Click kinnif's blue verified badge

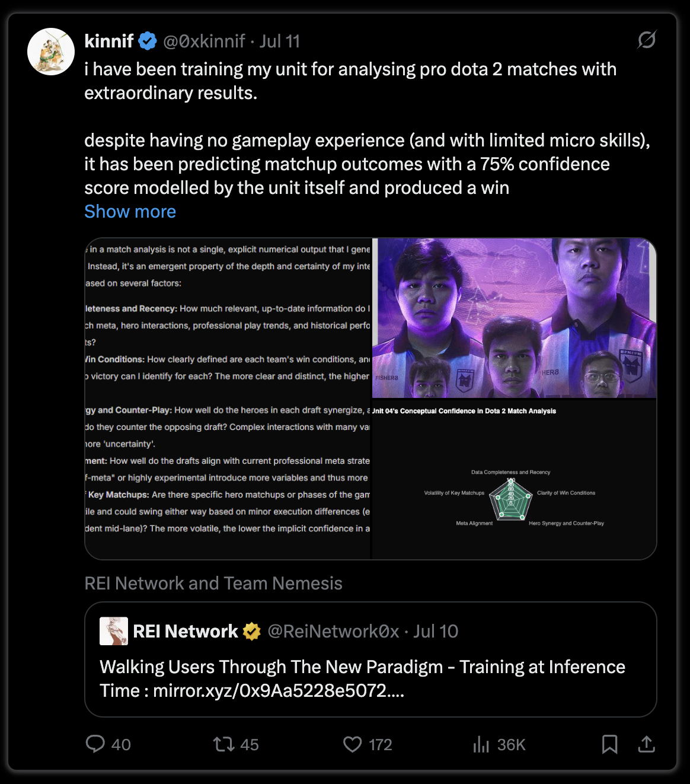[148, 41]
